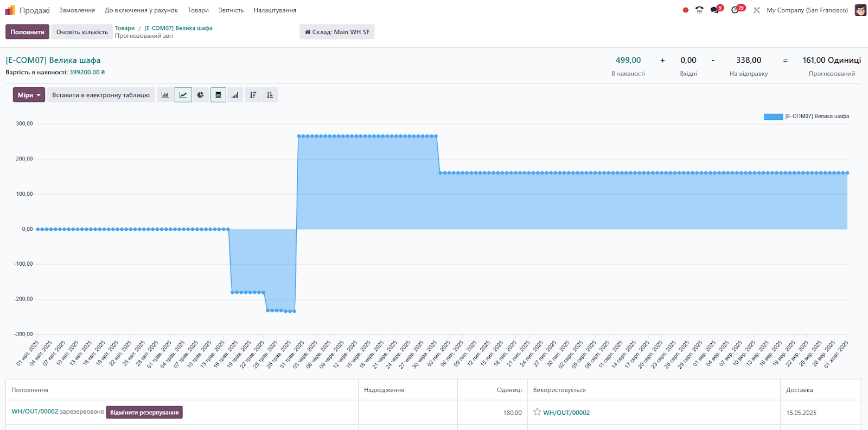Open the Звітність menu

coord(231,10)
